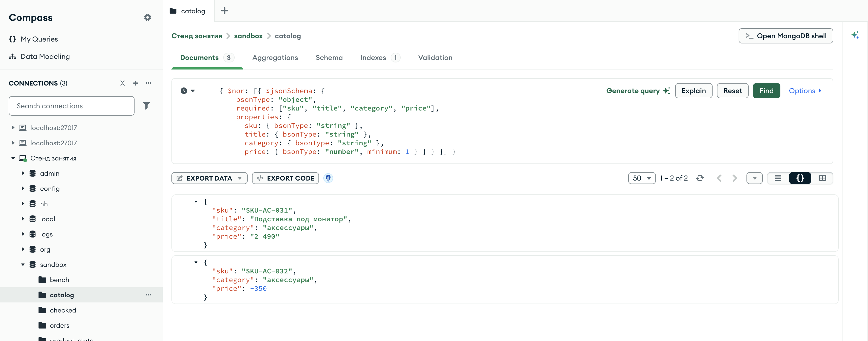Focus the Search connections field
Image resolution: width=868 pixels, height=341 pixels.
click(x=71, y=106)
